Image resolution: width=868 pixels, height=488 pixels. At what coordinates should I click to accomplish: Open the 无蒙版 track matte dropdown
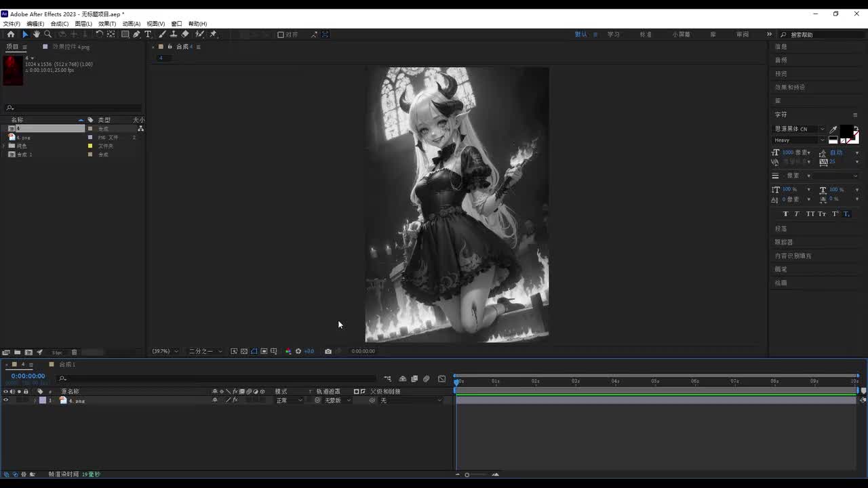tap(338, 401)
